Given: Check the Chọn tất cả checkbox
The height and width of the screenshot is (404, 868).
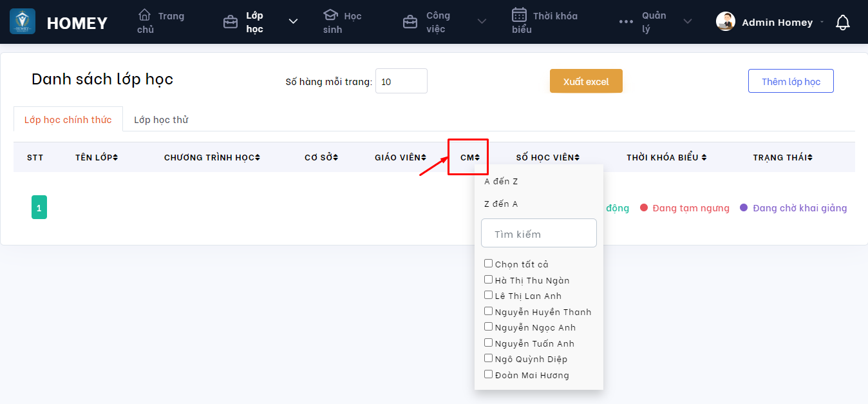Looking at the screenshot, I should coord(489,264).
